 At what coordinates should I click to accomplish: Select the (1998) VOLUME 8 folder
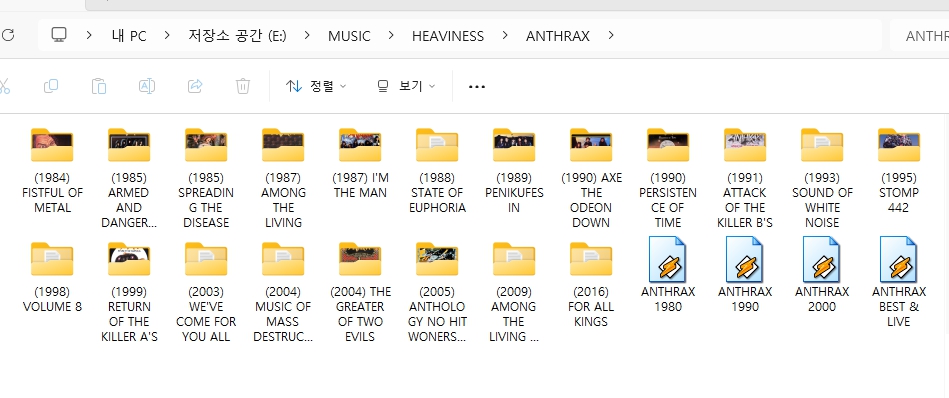[52, 277]
